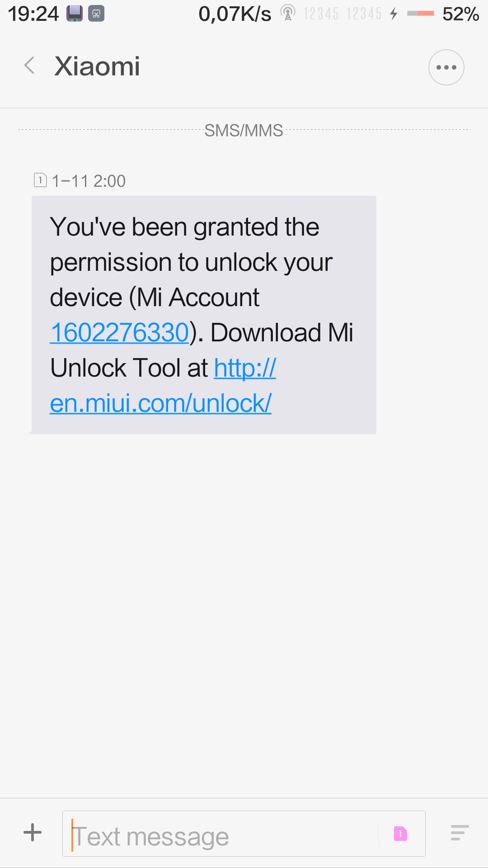
Task: Select the pink SIM 1 send icon
Action: pyautogui.click(x=400, y=833)
